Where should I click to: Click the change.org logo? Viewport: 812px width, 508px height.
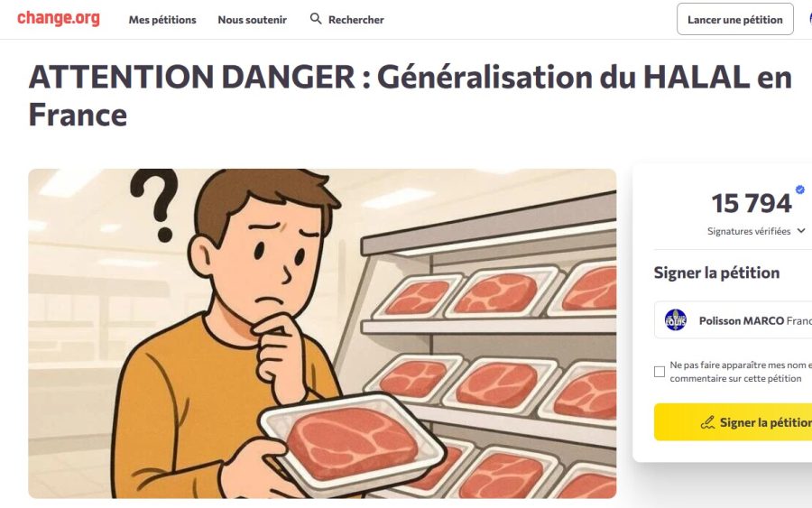[59, 18]
